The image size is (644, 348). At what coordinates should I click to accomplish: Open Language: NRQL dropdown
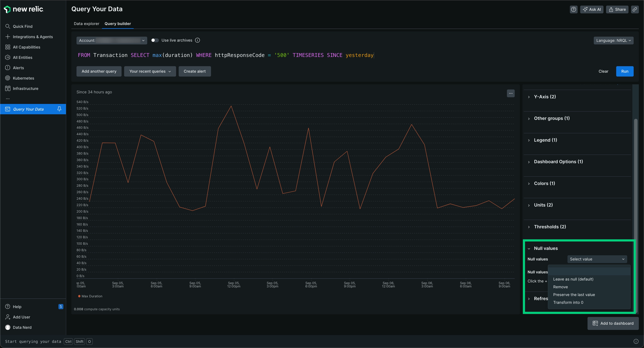click(x=613, y=41)
